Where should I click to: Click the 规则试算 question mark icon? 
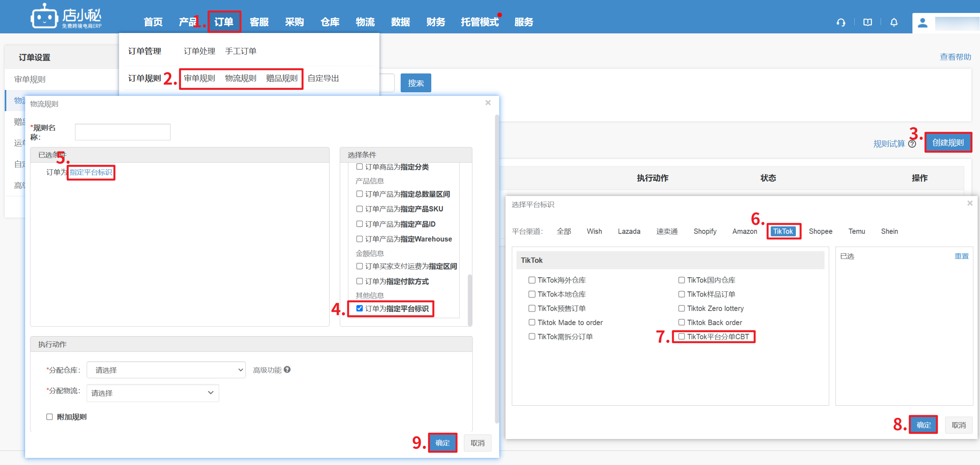[912, 144]
